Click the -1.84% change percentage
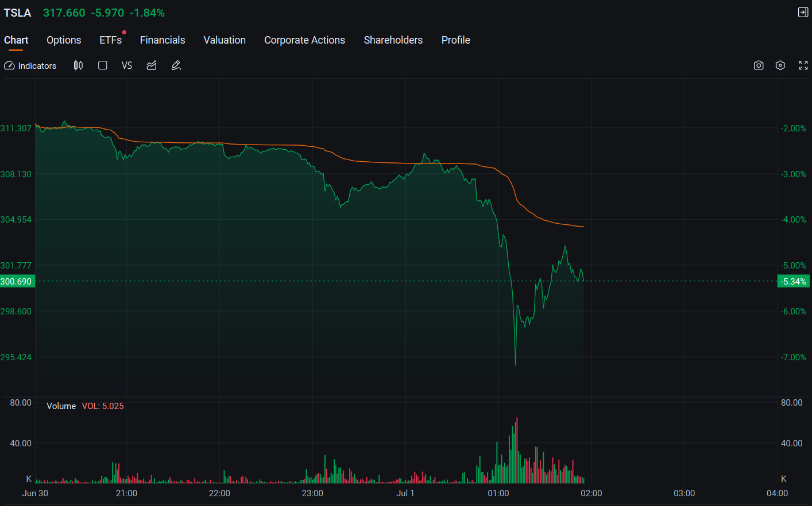812x506 pixels. click(147, 13)
